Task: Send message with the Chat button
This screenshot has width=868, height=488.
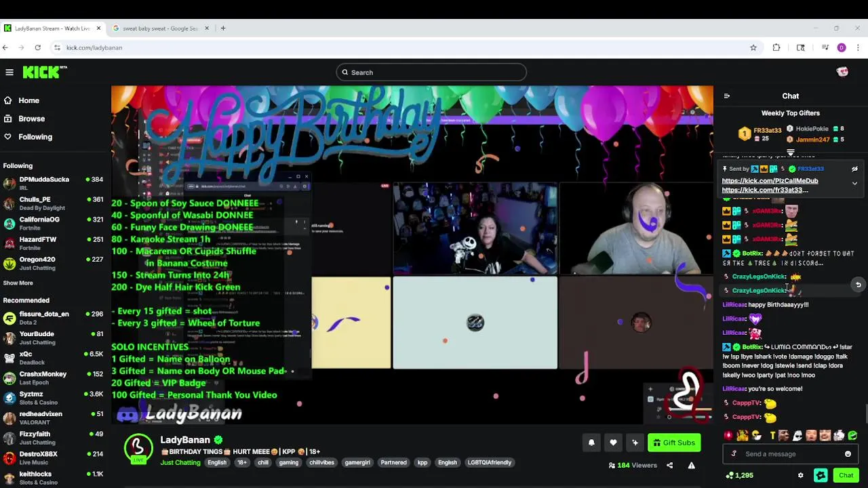Action: (846, 475)
